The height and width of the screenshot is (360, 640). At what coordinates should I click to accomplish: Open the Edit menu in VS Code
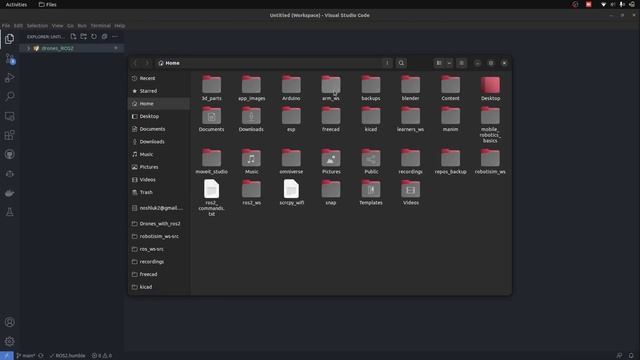(x=18, y=25)
